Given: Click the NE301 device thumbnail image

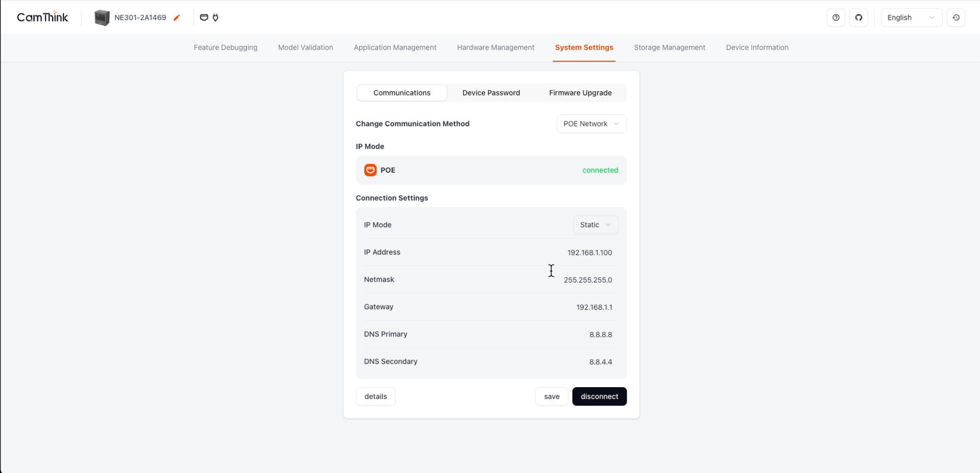Looking at the screenshot, I should tap(102, 18).
